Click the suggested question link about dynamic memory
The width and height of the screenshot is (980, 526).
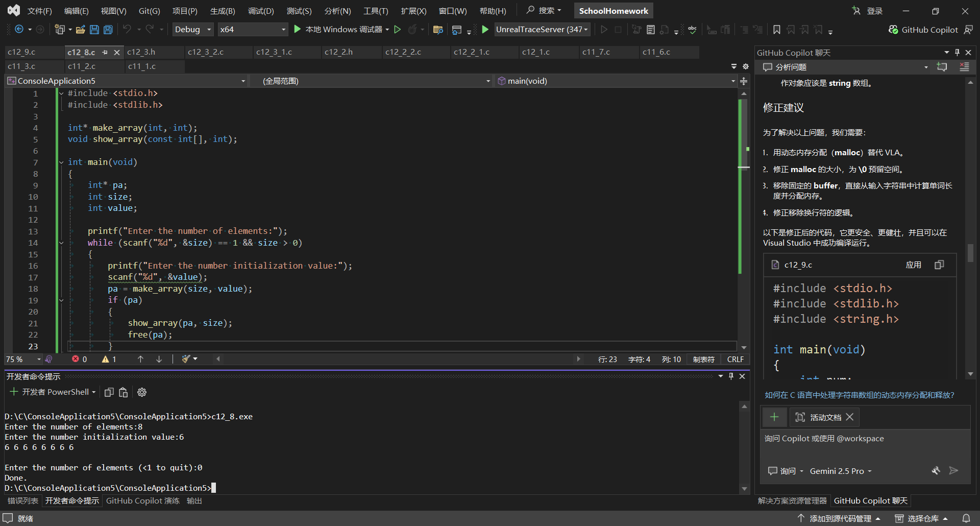pyautogui.click(x=859, y=395)
